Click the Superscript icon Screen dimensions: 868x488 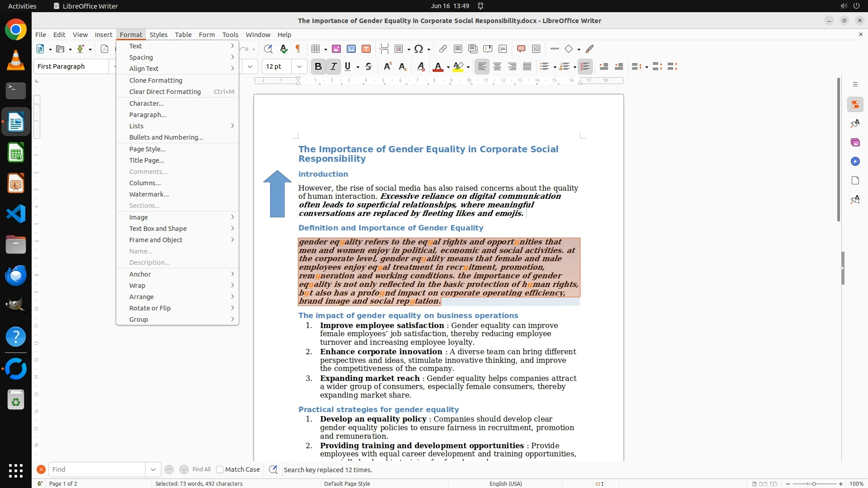[x=387, y=66]
